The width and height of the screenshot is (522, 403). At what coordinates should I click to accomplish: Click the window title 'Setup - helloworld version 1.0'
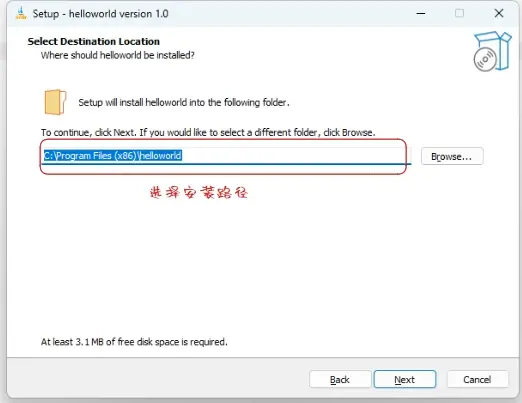coord(100,14)
